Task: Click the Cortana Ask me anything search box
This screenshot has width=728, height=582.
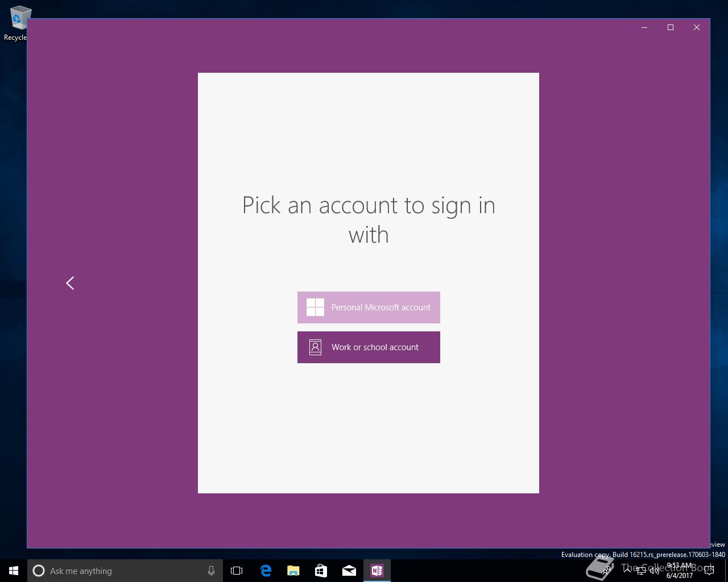Action: click(x=124, y=571)
